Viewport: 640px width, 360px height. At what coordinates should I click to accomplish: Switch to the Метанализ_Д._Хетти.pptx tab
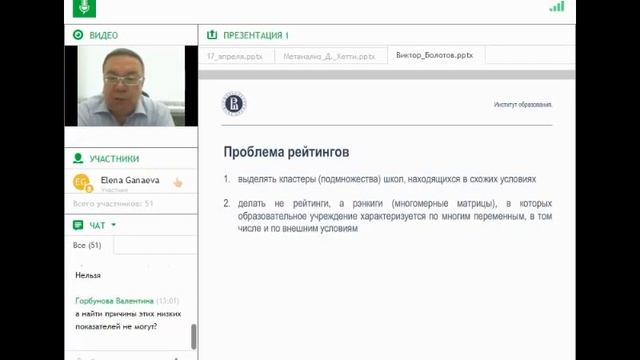point(329,56)
